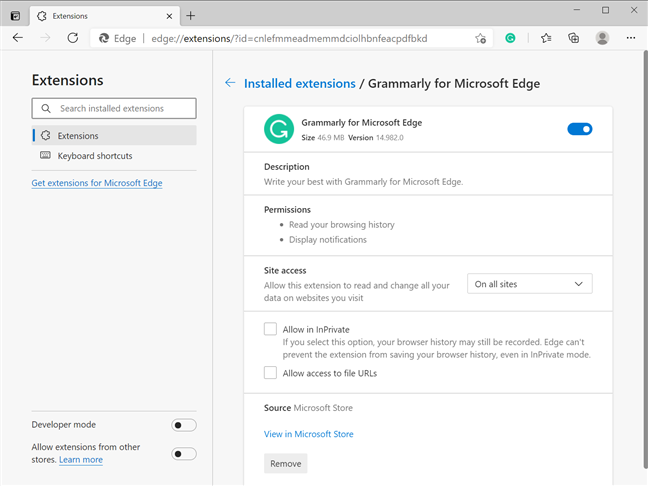Viewport: 648px width, 486px height.
Task: Click Read your browsing history text
Action: (342, 224)
